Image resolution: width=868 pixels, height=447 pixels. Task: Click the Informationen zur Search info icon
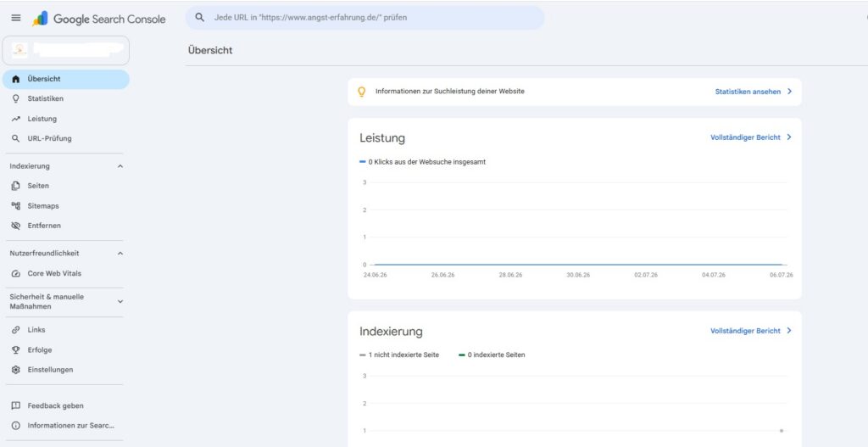click(15, 426)
